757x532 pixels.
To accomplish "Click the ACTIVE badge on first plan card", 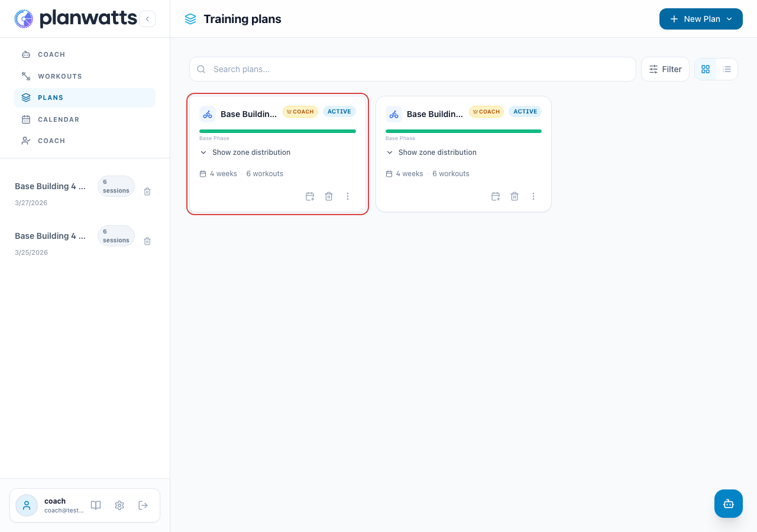I will [x=339, y=112].
